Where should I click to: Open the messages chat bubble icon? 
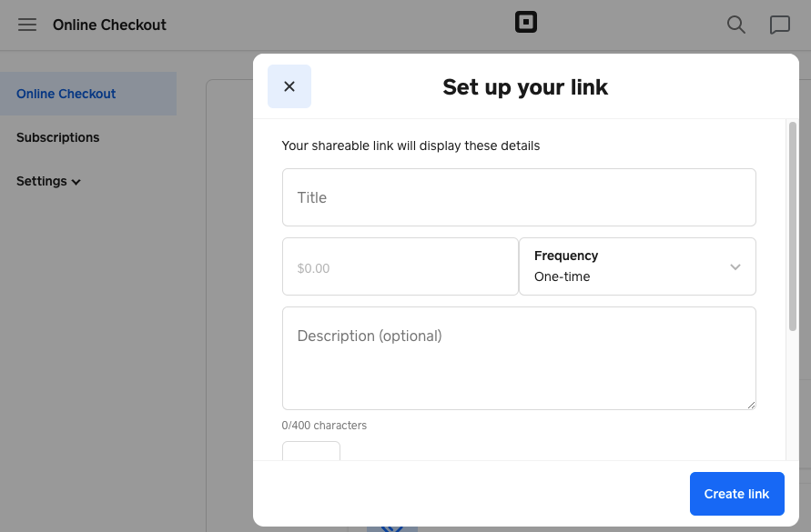click(780, 25)
